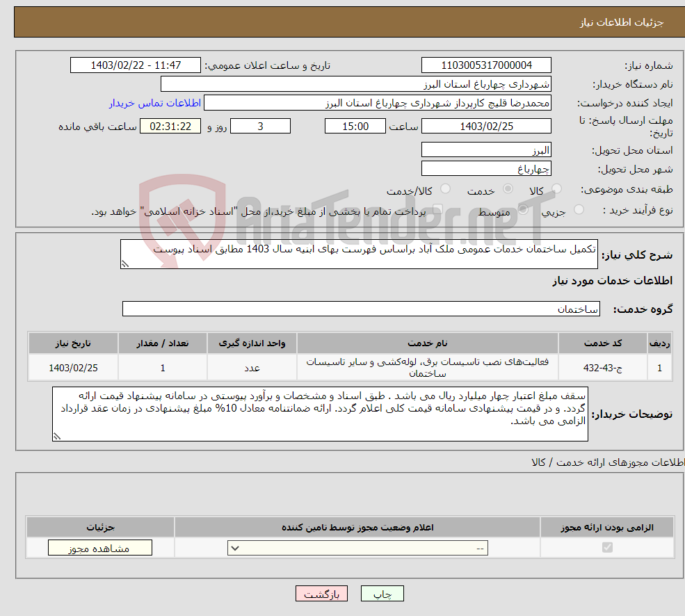Click the بازگشت back button
This screenshot has width=685, height=616.
(321, 594)
